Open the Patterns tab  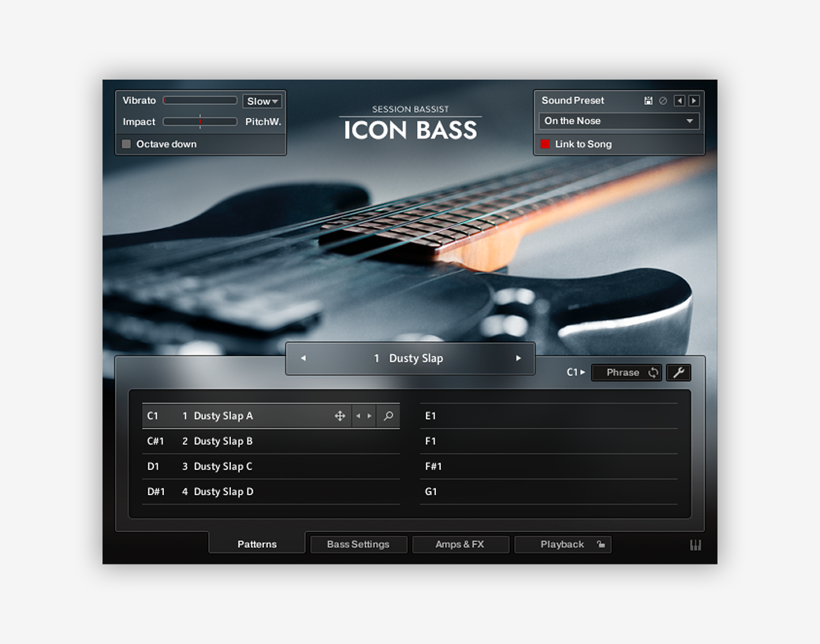tap(257, 544)
